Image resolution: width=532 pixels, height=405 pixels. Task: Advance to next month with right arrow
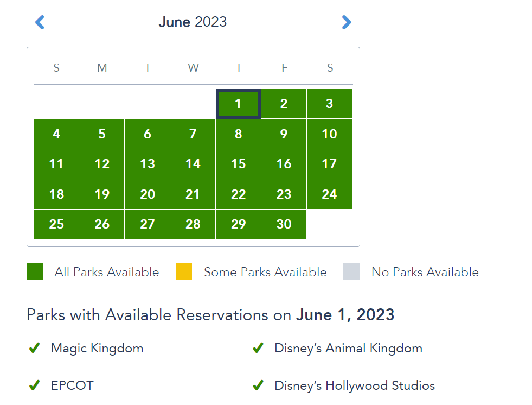tap(346, 22)
